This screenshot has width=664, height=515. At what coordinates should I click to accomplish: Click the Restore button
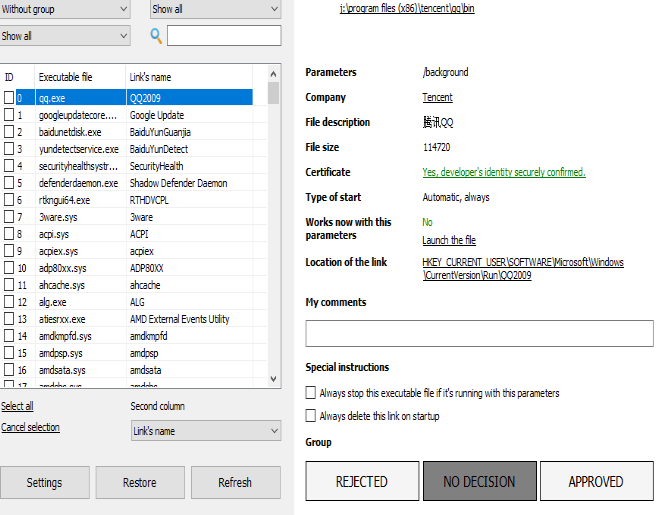[139, 483]
